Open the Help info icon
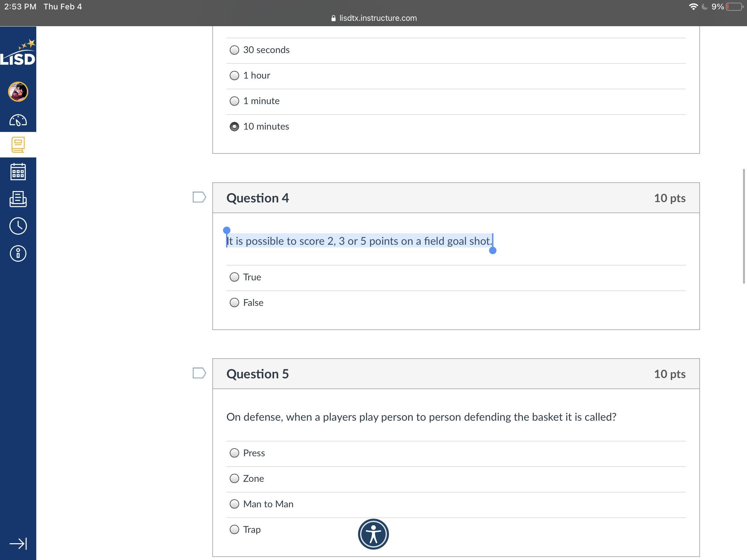The height and width of the screenshot is (560, 747). tap(18, 253)
